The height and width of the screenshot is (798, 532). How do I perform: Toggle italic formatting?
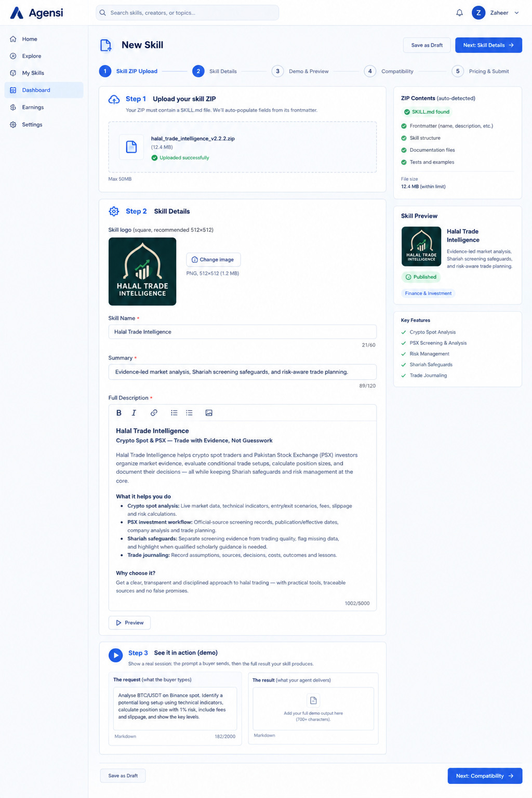point(134,413)
